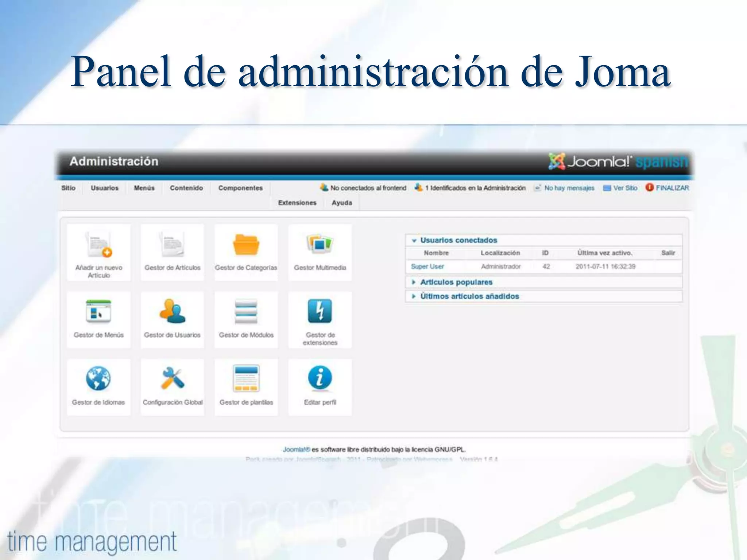Click 1 Identificados en la Administración text
Screen dimensions: 747x560
(475, 188)
